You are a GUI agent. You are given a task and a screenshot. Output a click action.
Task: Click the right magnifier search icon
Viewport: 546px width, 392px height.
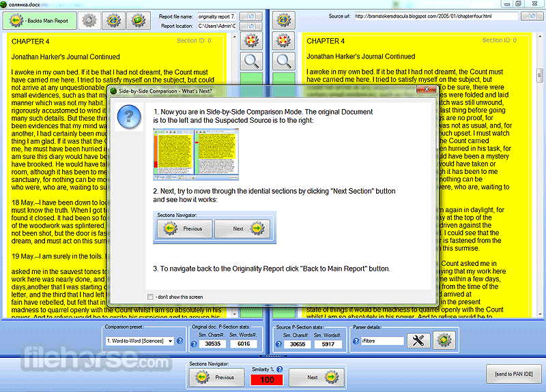(283, 61)
